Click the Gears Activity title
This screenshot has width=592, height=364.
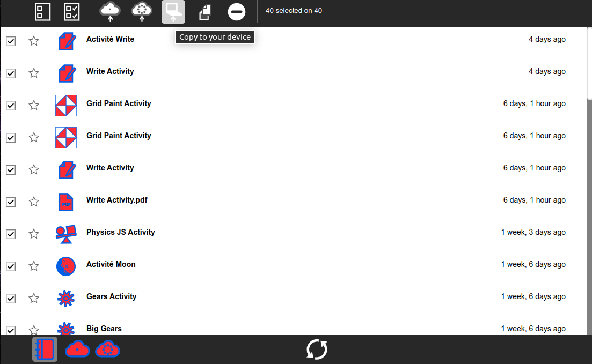pyautogui.click(x=112, y=296)
